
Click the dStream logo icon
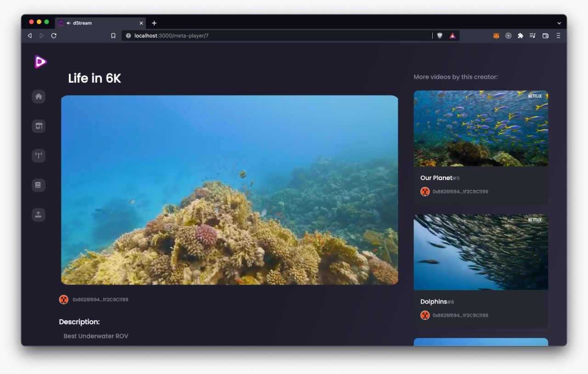click(x=40, y=62)
